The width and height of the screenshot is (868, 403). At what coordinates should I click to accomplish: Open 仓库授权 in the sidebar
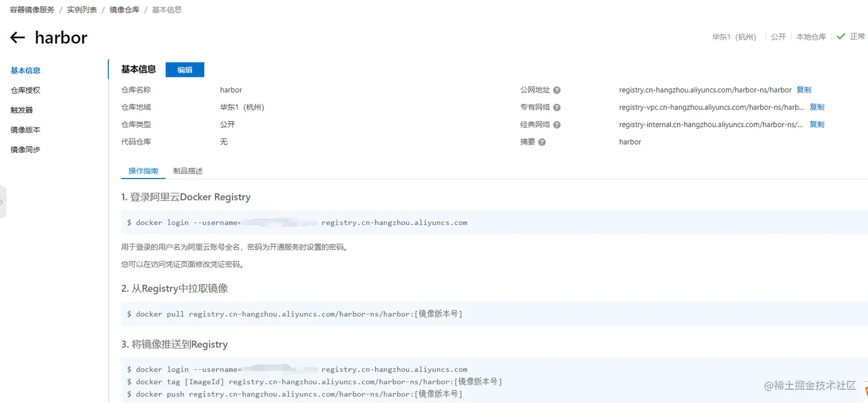pyautogui.click(x=25, y=90)
